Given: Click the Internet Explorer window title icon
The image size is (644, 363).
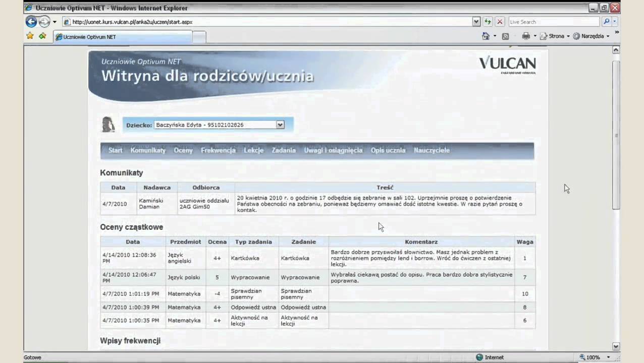Looking at the screenshot, I should [28, 8].
